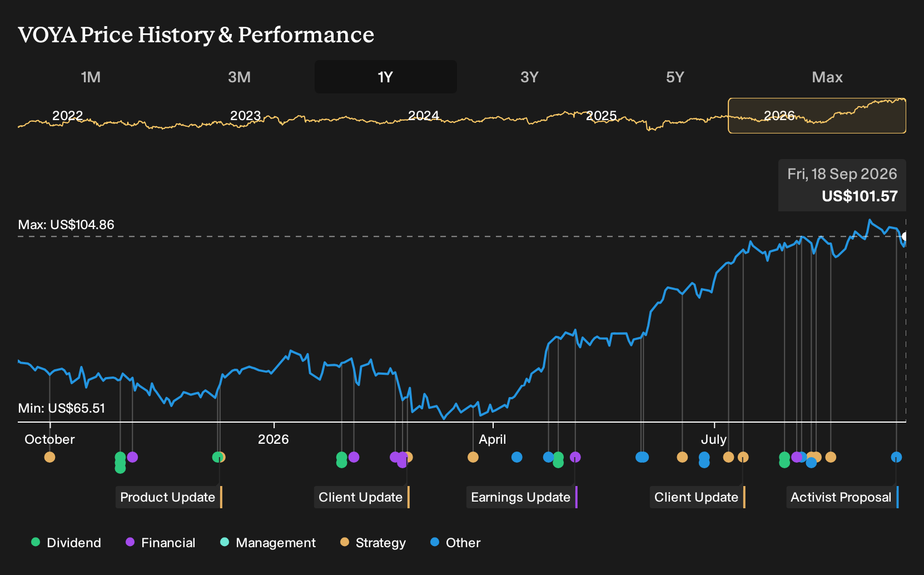Open the Earnings Update event label
Screen dimensions: 924x575
coord(521,497)
